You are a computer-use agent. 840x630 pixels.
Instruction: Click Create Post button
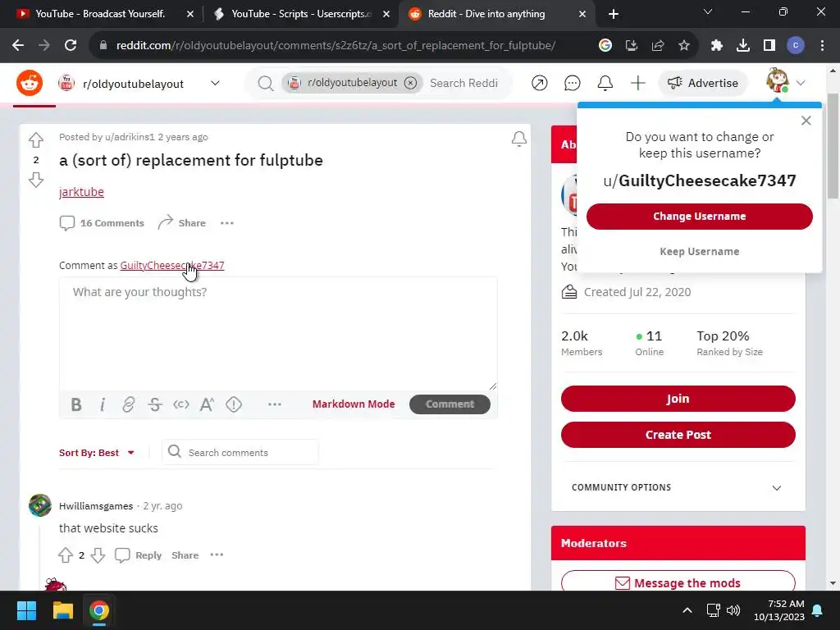click(678, 435)
